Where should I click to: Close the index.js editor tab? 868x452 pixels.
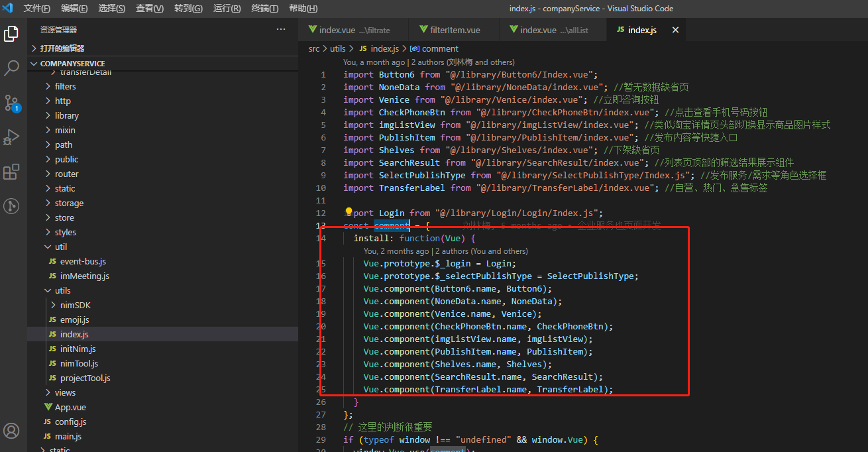click(676, 30)
